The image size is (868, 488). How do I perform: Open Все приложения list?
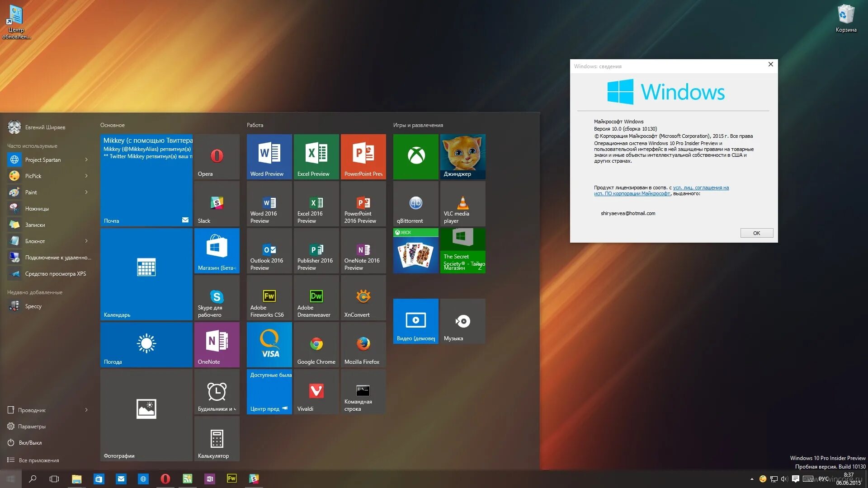tap(38, 460)
